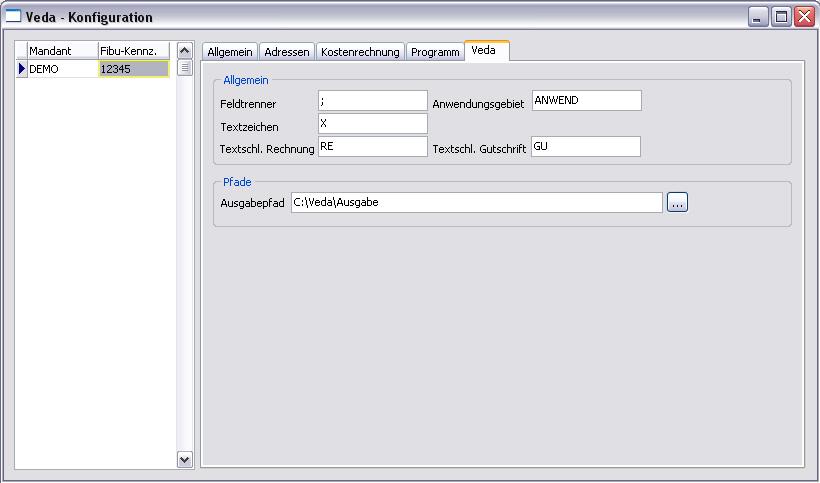Select the Anwendungsgebiet text field

[586, 101]
